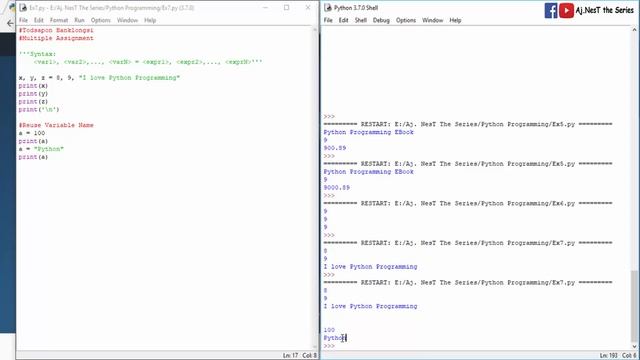Click the x, y, z assignment line
Image resolution: width=640 pixels, height=360 pixels.
tap(99, 78)
